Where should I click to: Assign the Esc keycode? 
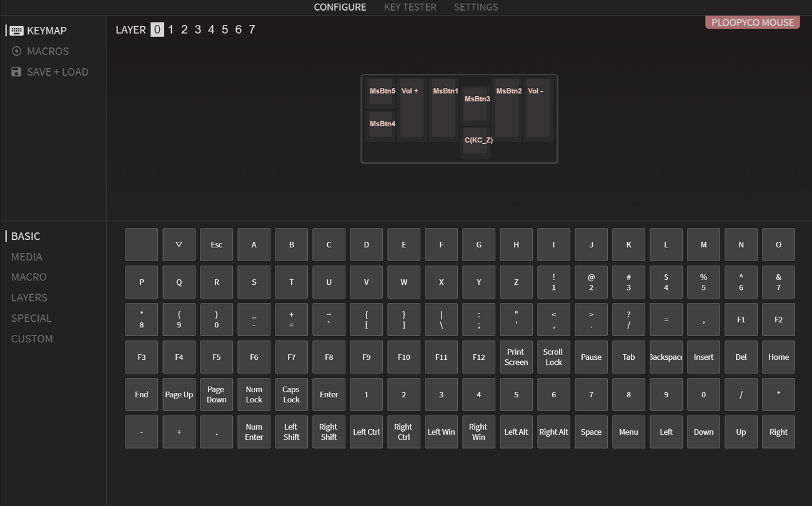point(216,244)
